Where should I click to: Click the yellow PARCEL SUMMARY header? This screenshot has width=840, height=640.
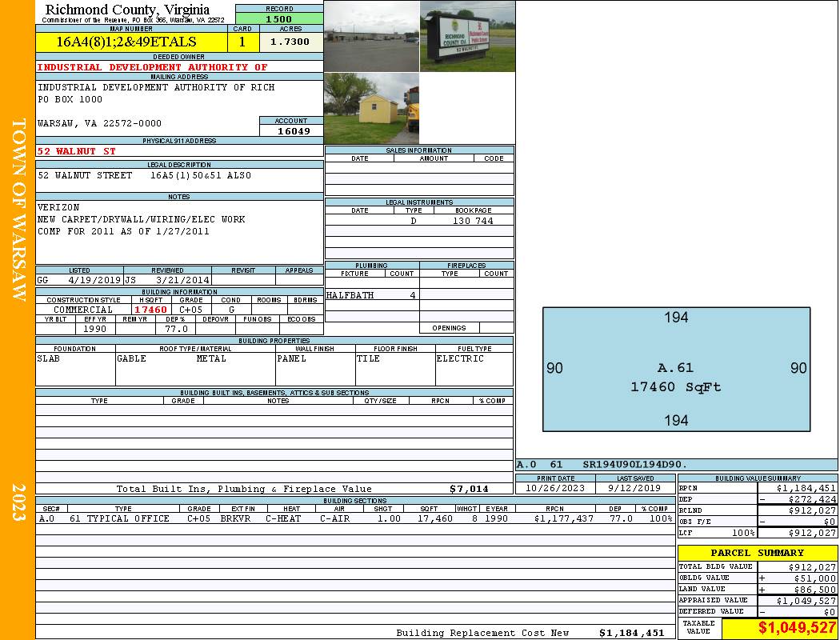[757, 553]
